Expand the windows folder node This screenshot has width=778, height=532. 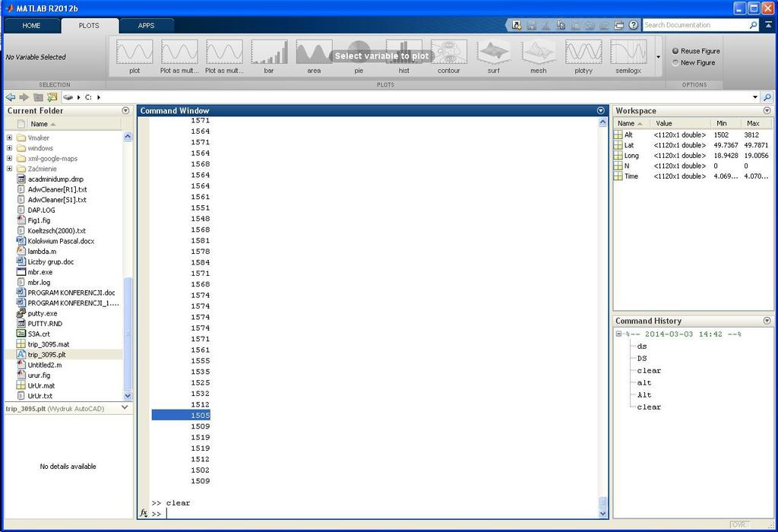tap(9, 148)
